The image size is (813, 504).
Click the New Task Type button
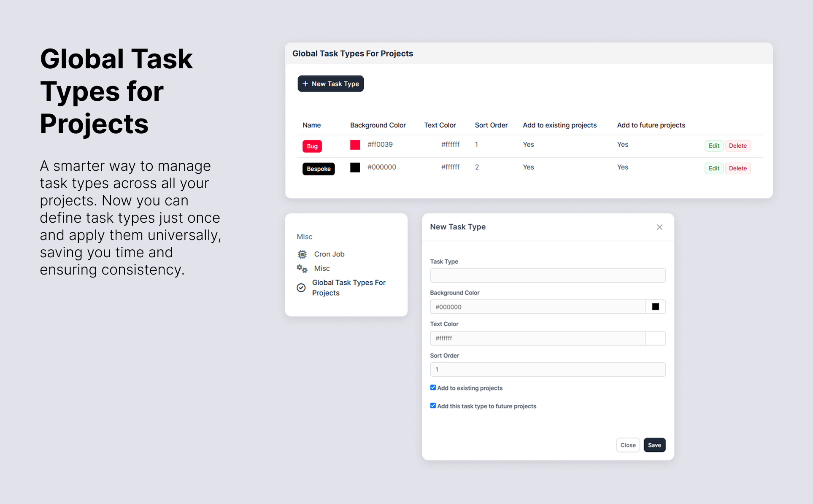[331, 84]
